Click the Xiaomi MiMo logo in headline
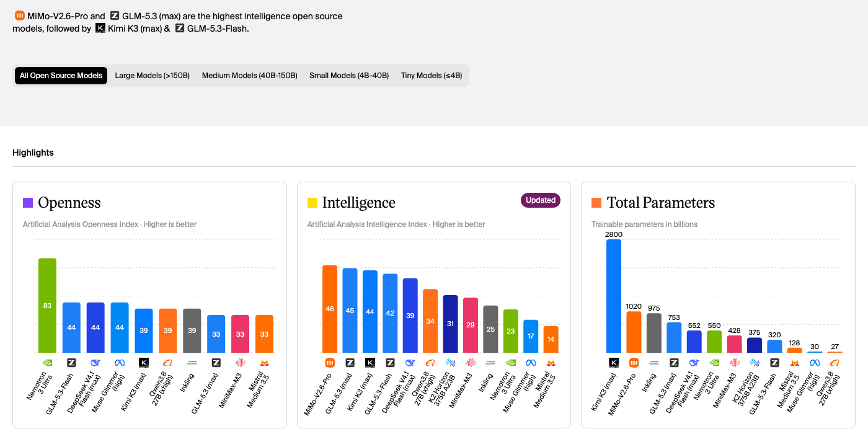The height and width of the screenshot is (434, 868). (x=20, y=15)
